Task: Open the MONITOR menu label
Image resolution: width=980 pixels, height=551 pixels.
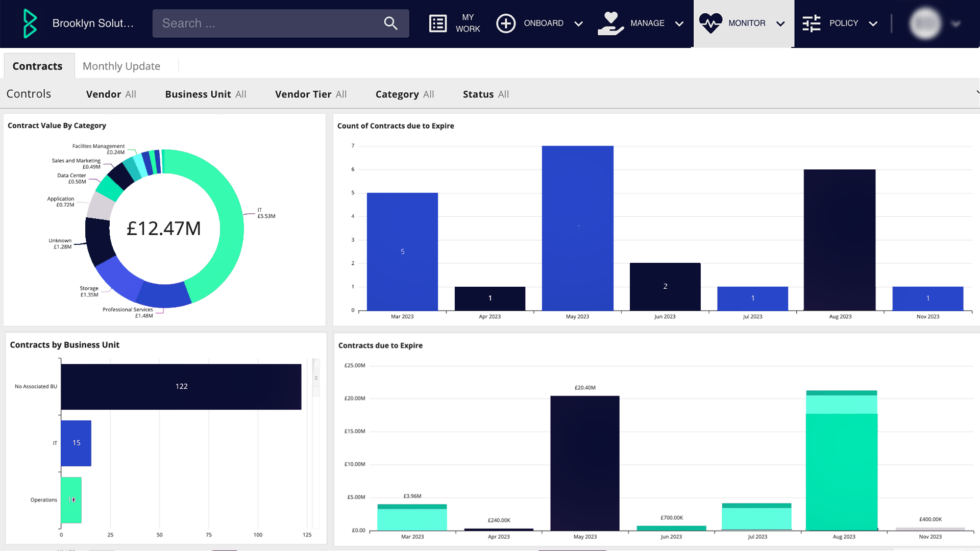Action: 747,23
